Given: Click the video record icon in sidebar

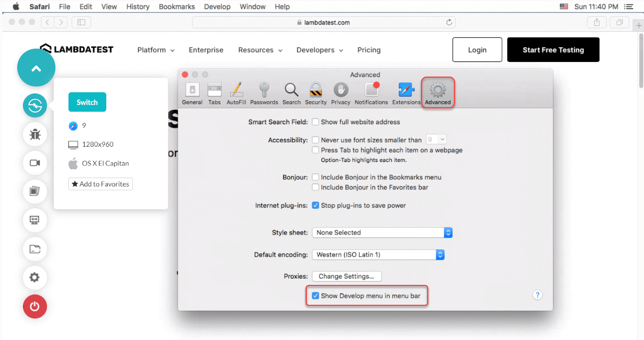Looking at the screenshot, I should 35,163.
